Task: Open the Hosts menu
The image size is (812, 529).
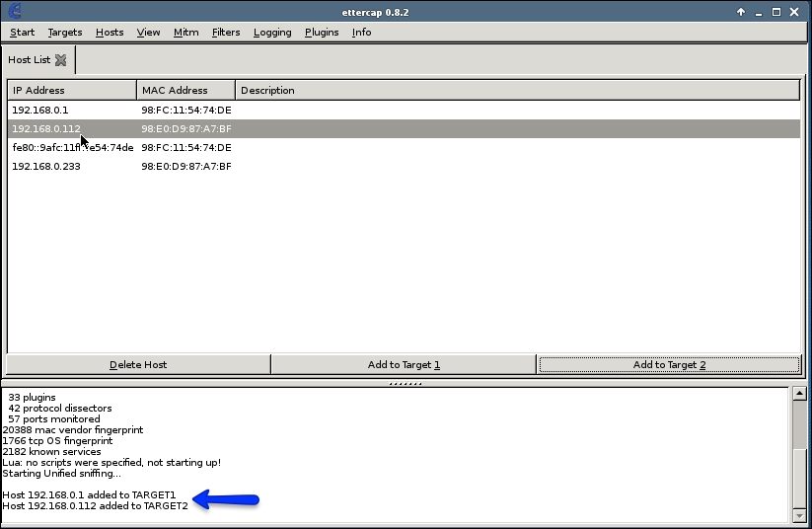Action: [x=110, y=33]
